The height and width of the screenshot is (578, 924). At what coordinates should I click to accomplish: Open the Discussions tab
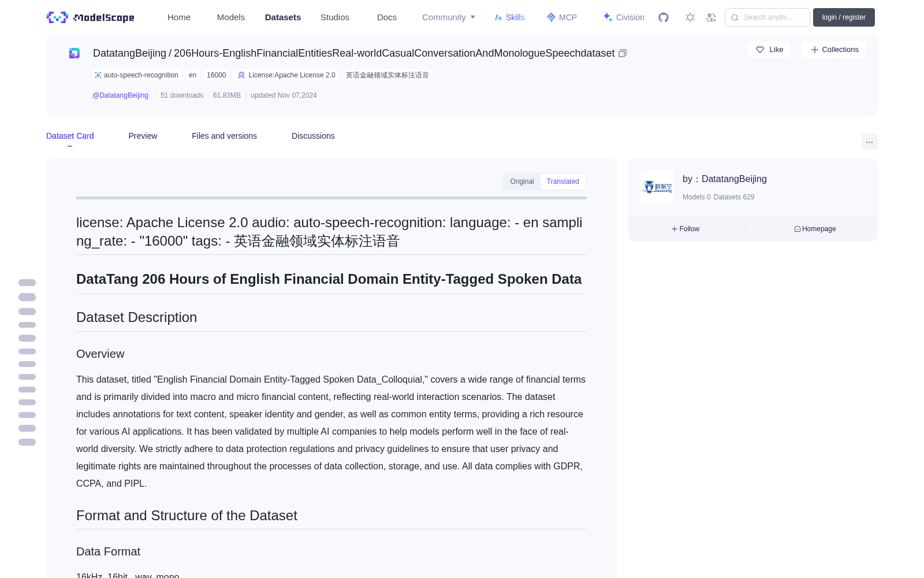point(313,136)
